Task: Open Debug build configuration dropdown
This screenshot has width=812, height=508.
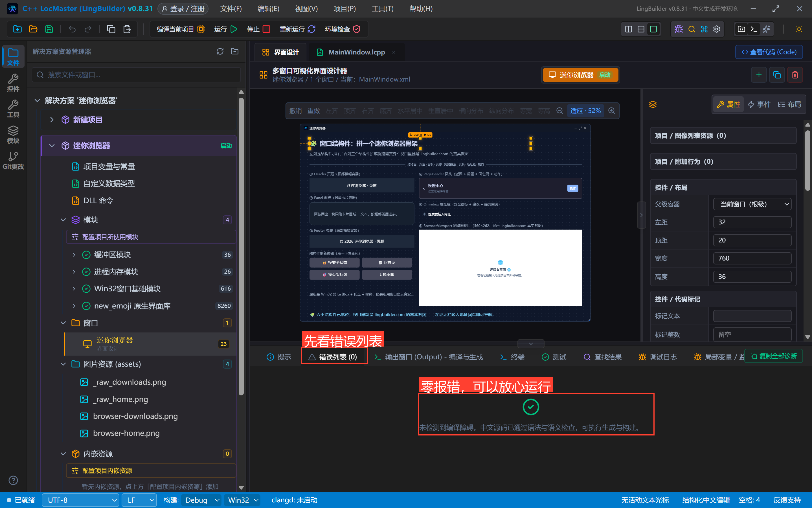Action: point(201,500)
